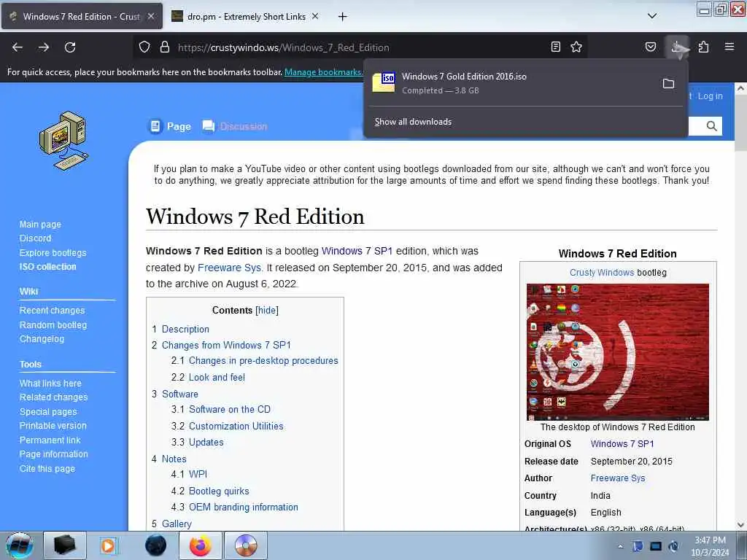Jump to Software on the CD section
The height and width of the screenshot is (560, 747).
click(230, 410)
